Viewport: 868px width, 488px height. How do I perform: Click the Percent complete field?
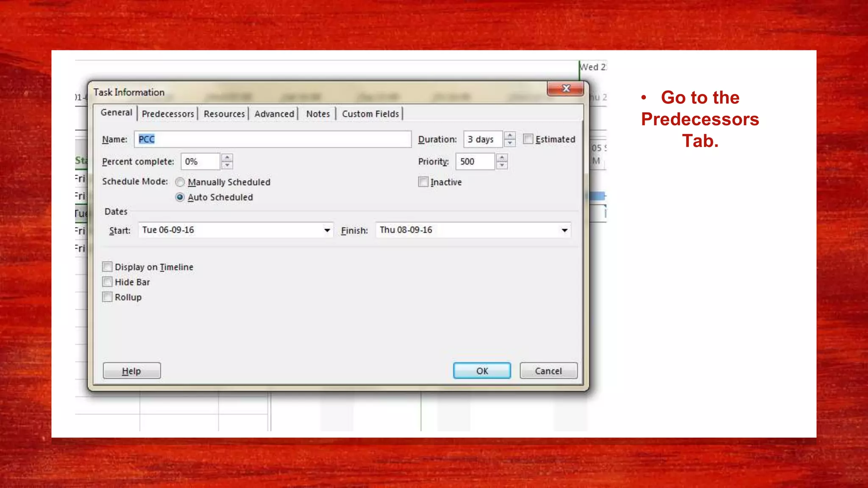(x=200, y=161)
